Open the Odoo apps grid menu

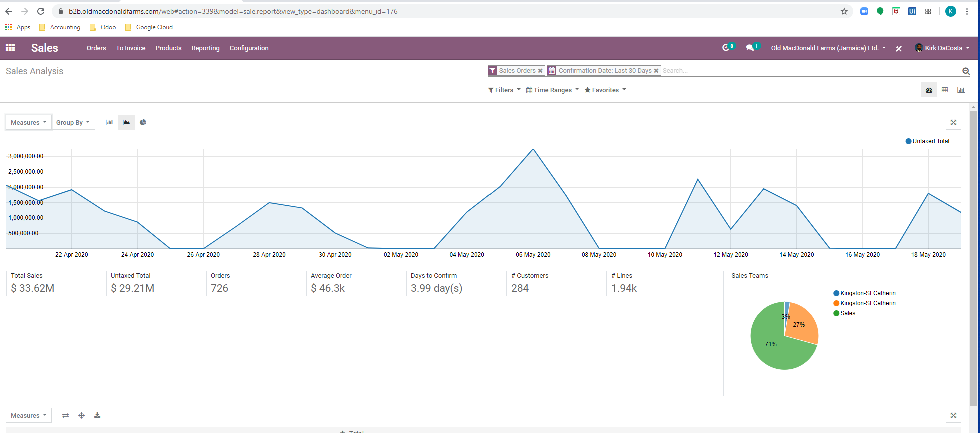(x=10, y=48)
